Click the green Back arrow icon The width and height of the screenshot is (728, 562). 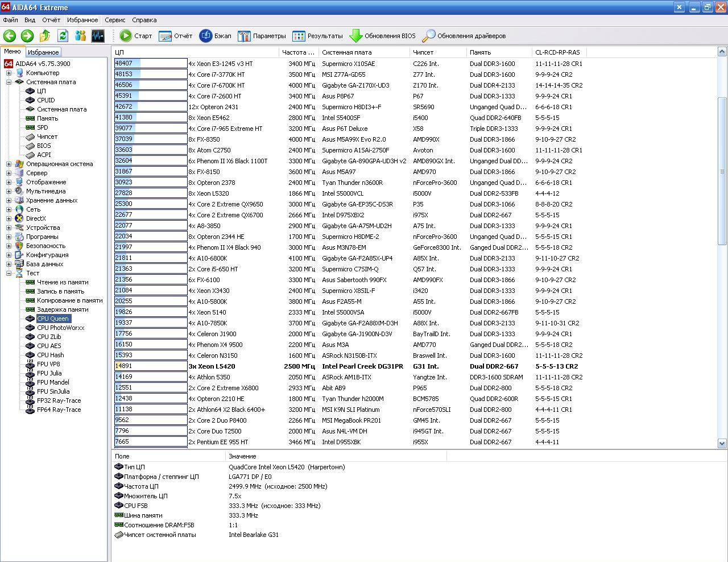point(10,36)
